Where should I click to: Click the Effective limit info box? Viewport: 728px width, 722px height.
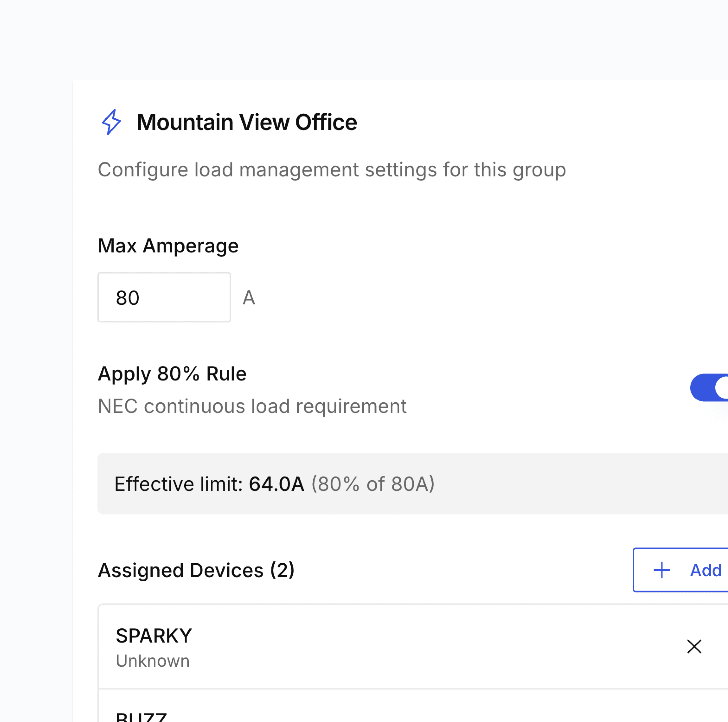[565, 483]
